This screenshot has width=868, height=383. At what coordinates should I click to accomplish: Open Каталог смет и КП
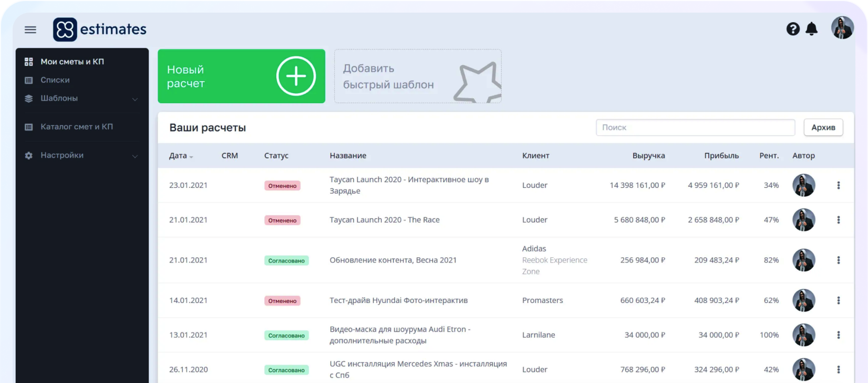coord(77,127)
